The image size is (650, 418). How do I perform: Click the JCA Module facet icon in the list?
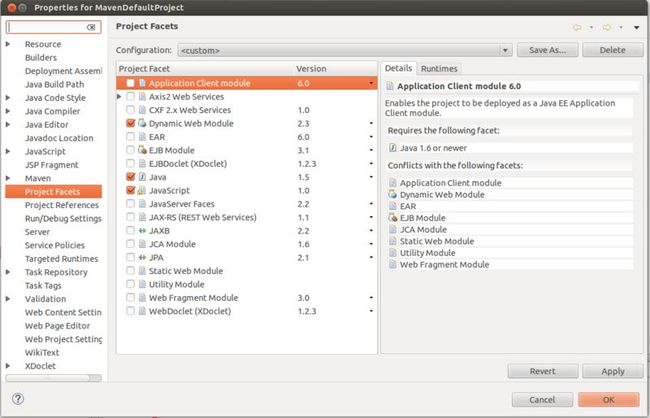[x=142, y=244]
